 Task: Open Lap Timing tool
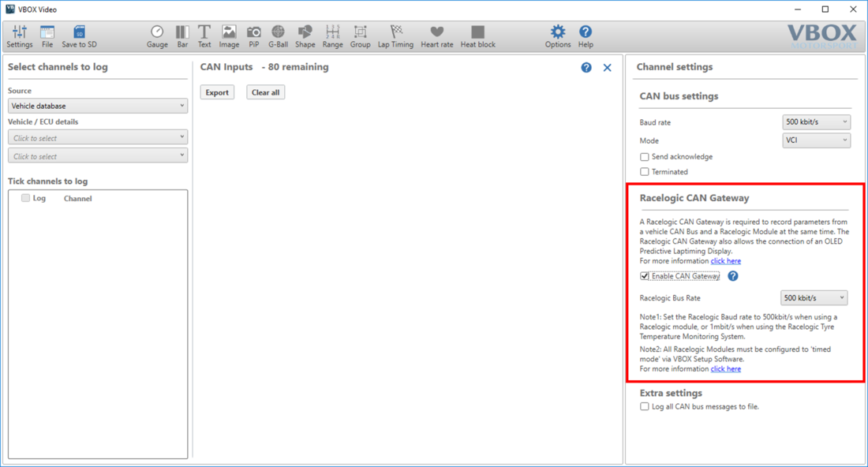395,36
